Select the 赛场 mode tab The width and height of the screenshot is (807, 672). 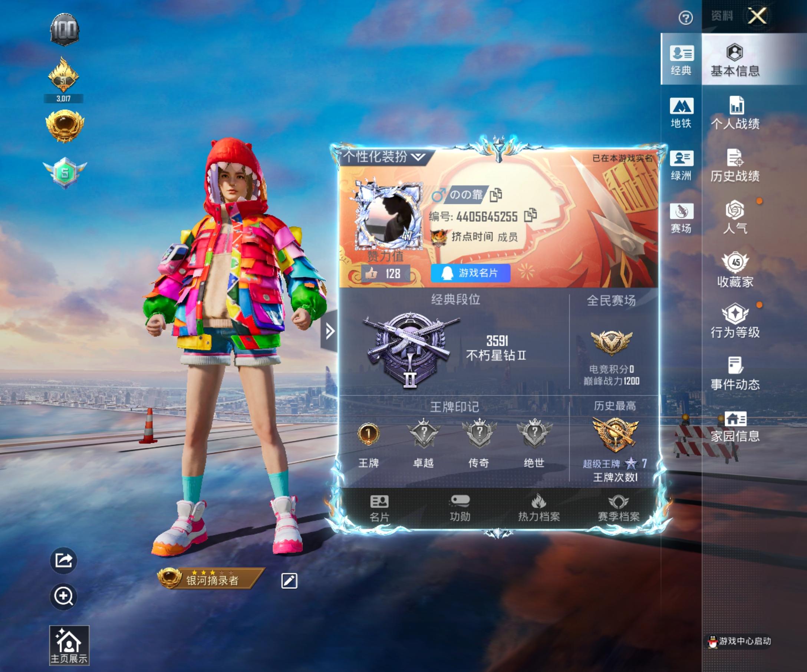click(x=681, y=218)
